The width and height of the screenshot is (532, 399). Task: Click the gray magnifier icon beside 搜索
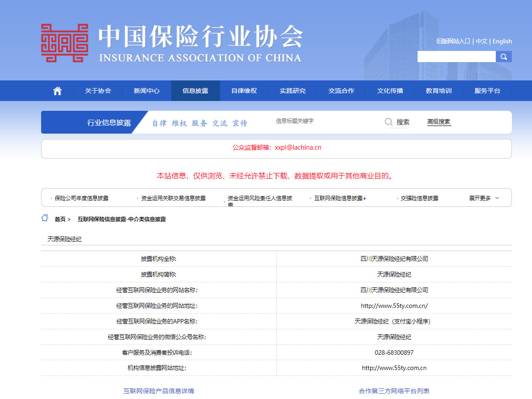coord(388,122)
